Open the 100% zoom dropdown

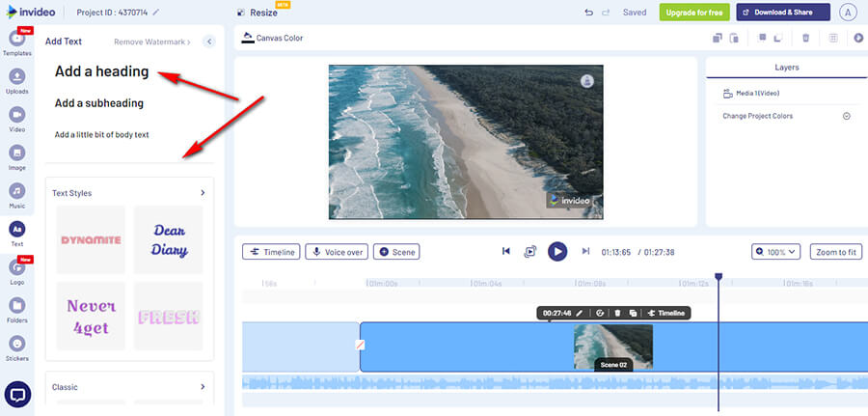tap(776, 251)
